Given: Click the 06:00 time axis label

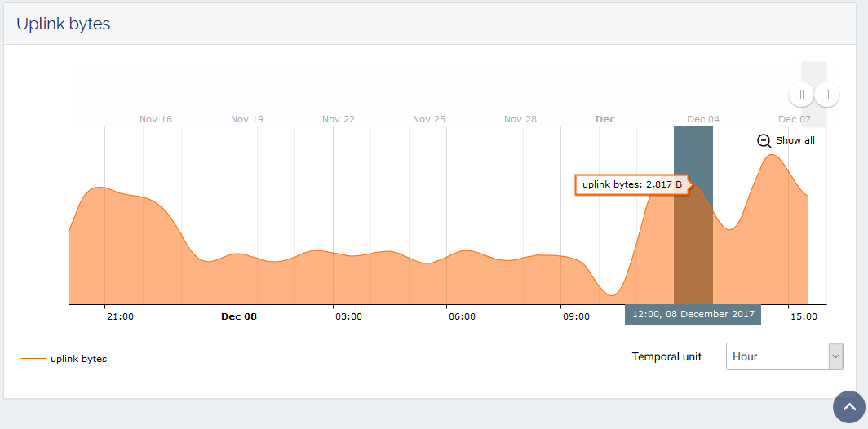Looking at the screenshot, I should tap(462, 316).
